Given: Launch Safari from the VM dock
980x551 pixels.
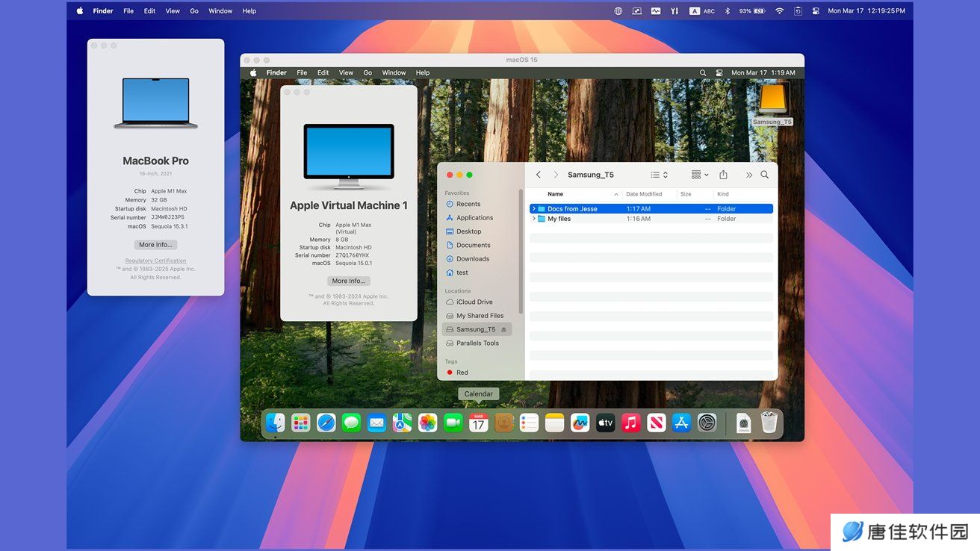Looking at the screenshot, I should tap(326, 423).
